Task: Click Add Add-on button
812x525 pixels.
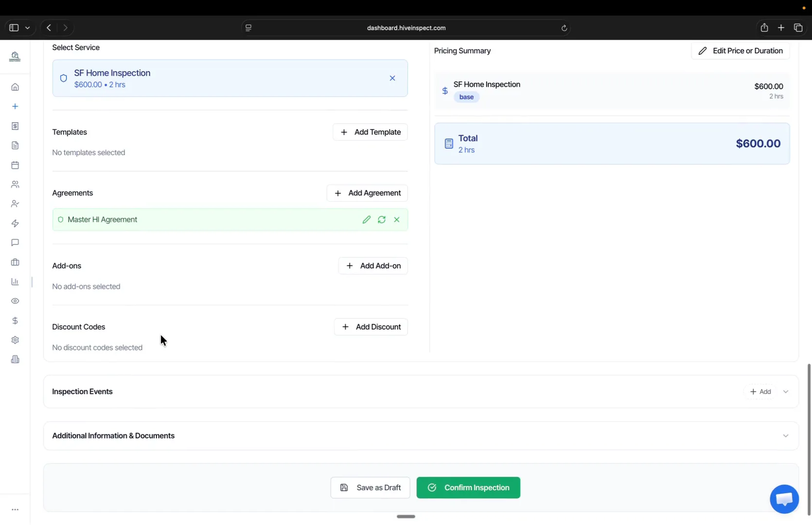Action: coord(373,266)
